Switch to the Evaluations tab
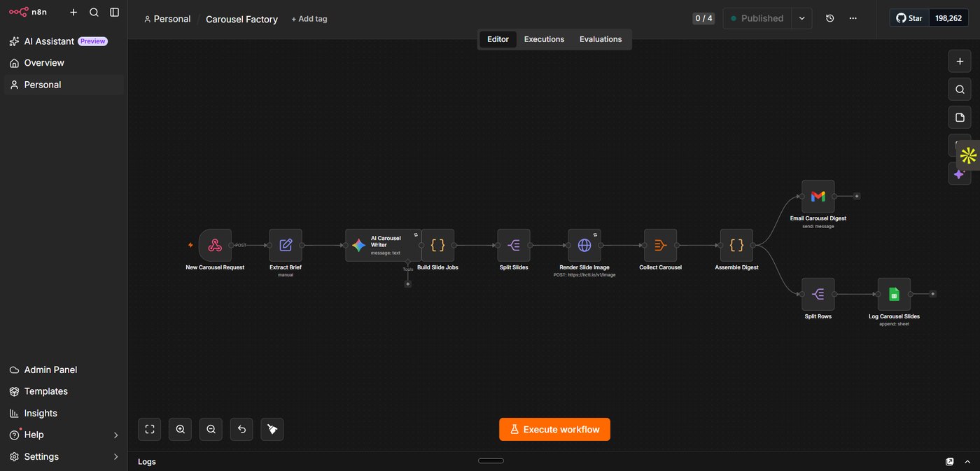980x471 pixels. [601, 39]
